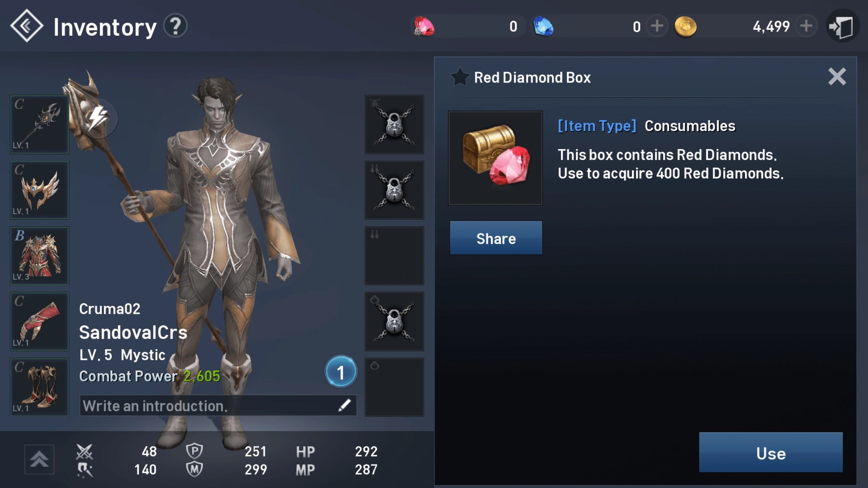Select the B-grade red armor slot
Viewport: 868px width, 488px height.
tap(39, 255)
